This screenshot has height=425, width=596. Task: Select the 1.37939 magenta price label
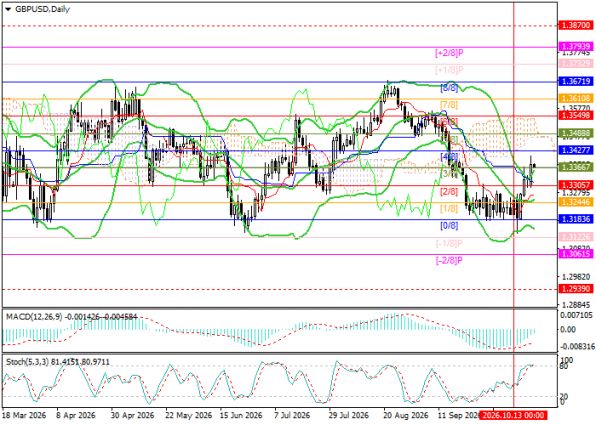(x=575, y=47)
